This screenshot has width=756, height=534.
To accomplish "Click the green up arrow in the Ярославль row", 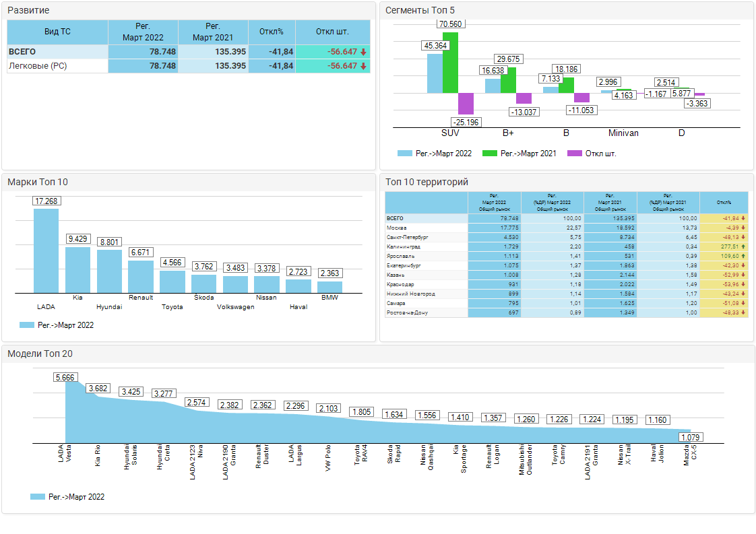I will tap(743, 257).
